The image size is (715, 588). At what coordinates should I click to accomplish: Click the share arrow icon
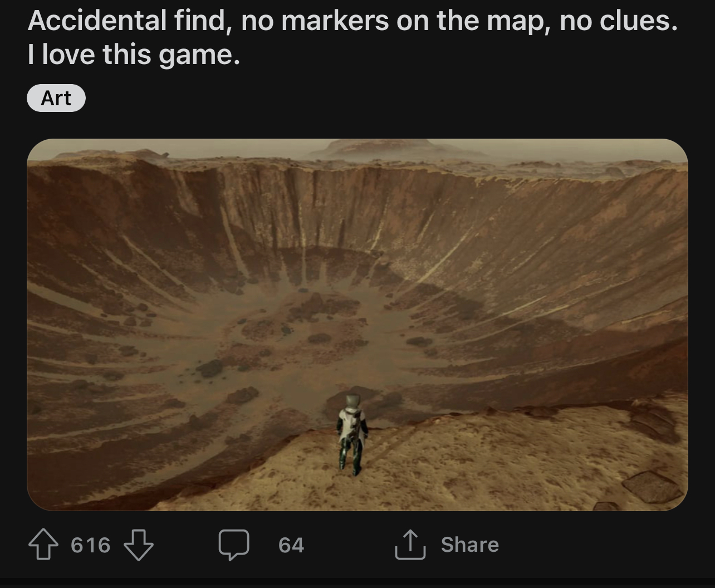(410, 545)
